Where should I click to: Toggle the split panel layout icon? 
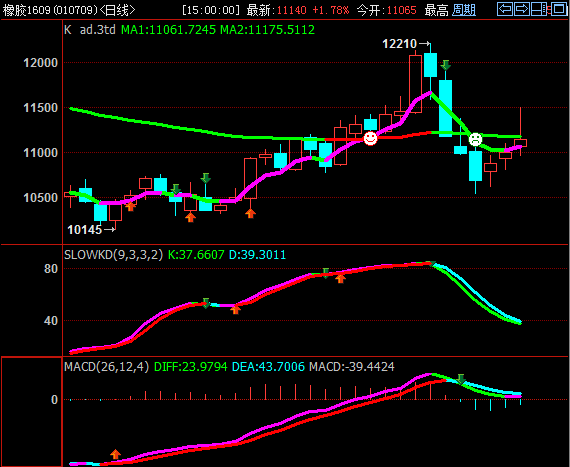tap(539, 9)
